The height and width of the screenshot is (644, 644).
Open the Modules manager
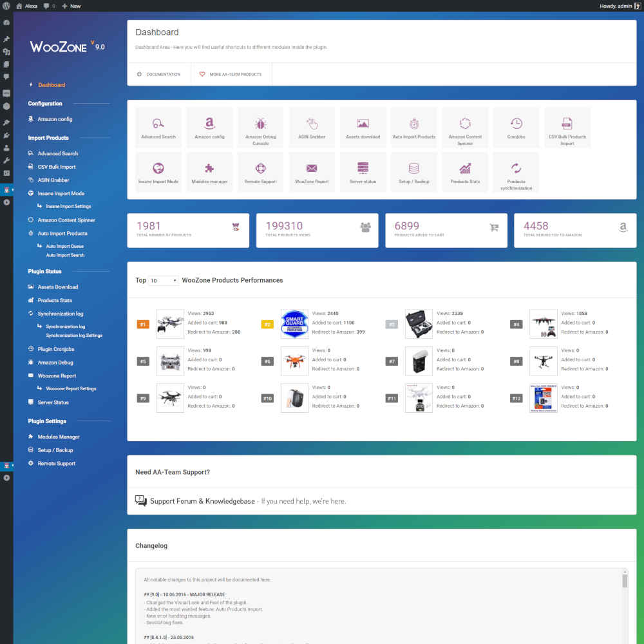[x=209, y=171]
